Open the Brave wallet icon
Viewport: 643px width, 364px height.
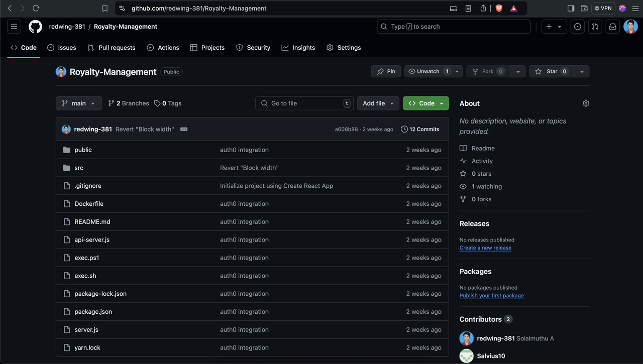pyautogui.click(x=584, y=8)
